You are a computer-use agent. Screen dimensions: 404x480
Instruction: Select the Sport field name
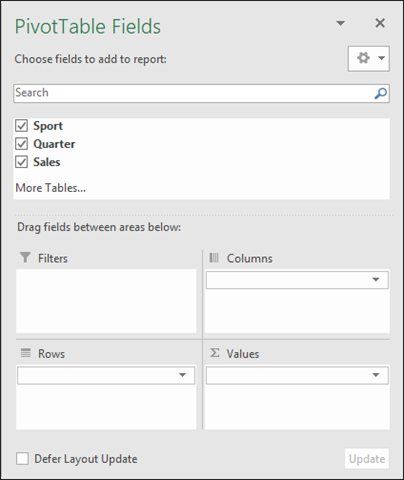point(48,126)
